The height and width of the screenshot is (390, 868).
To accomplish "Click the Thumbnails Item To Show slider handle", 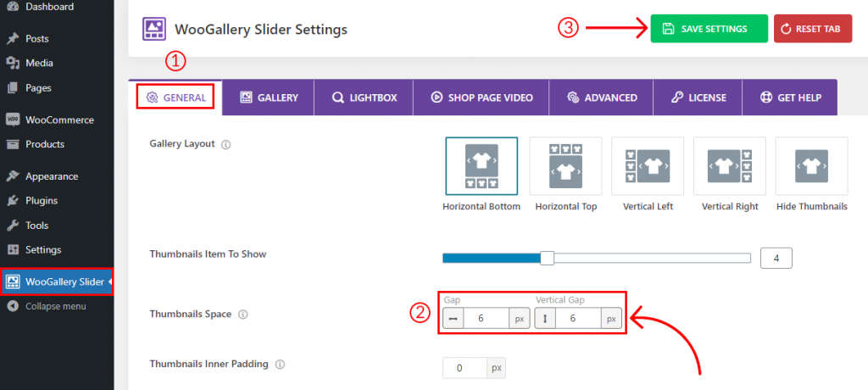I will click(547, 258).
